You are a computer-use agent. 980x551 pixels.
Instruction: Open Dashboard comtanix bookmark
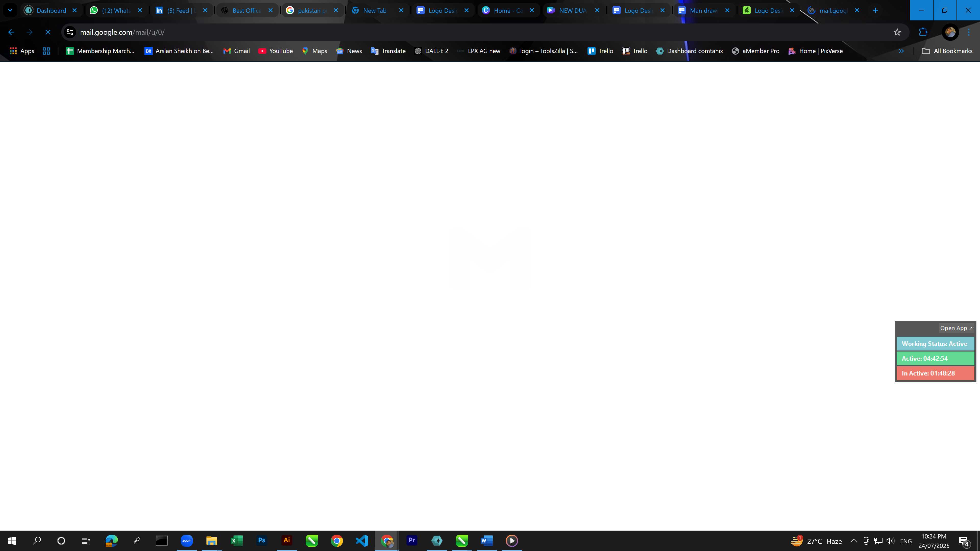[689, 51]
